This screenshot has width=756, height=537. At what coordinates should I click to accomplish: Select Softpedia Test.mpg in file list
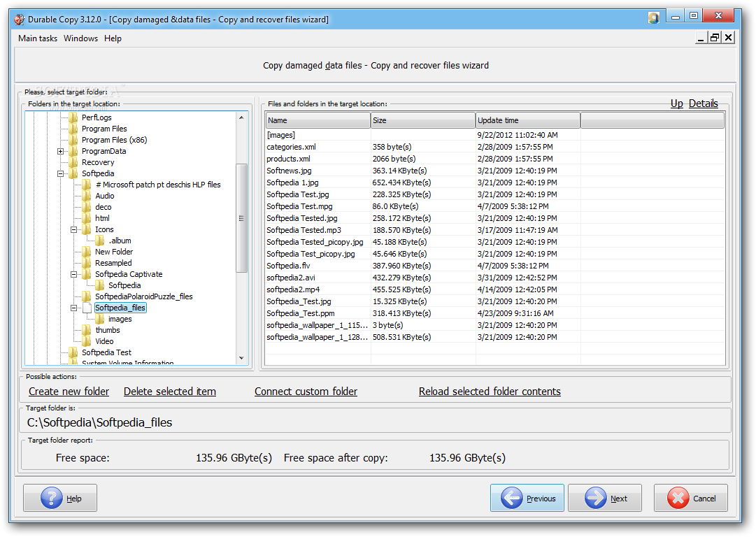point(299,206)
